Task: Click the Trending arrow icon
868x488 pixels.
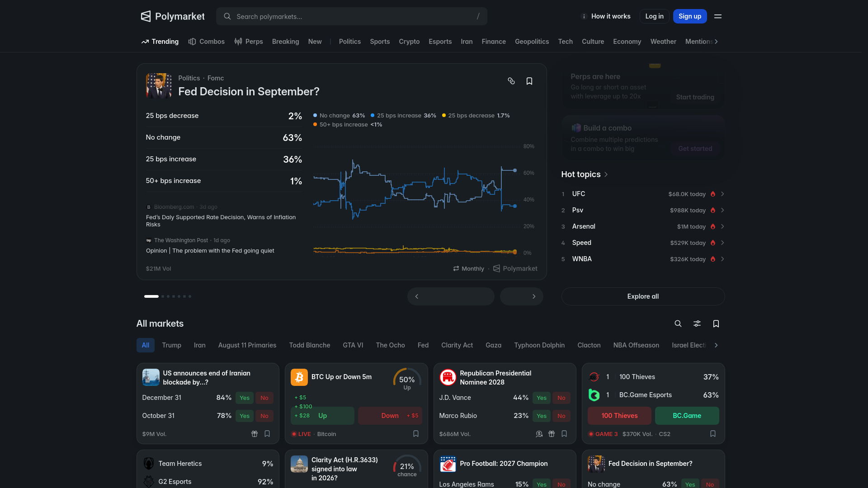Action: click(145, 42)
